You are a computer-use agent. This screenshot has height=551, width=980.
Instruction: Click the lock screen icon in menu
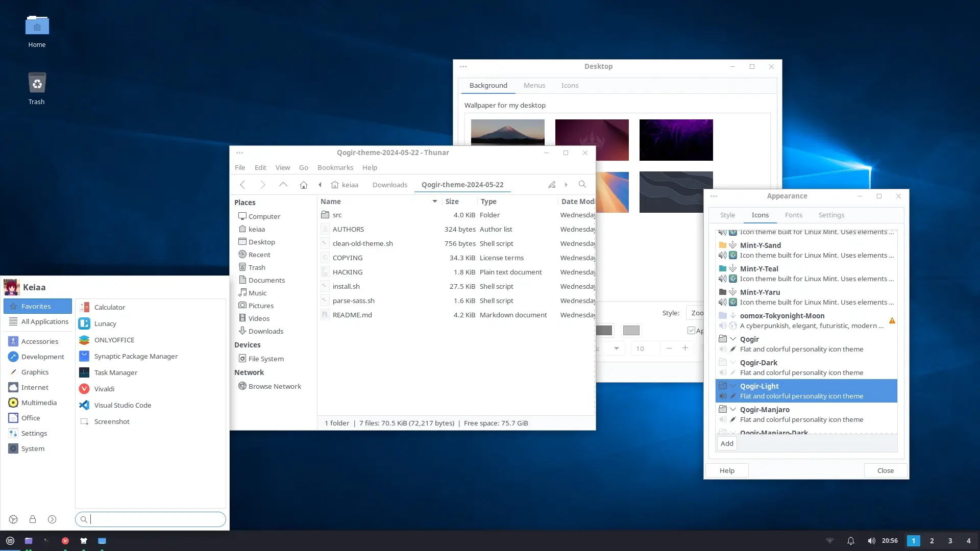[x=33, y=519]
